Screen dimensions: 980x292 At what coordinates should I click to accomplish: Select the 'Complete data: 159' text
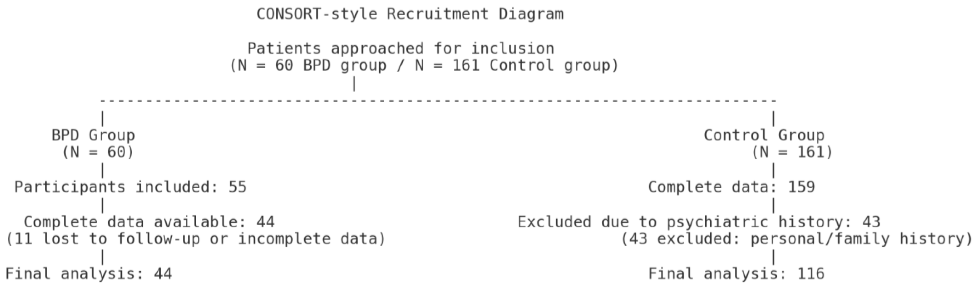(x=731, y=187)
